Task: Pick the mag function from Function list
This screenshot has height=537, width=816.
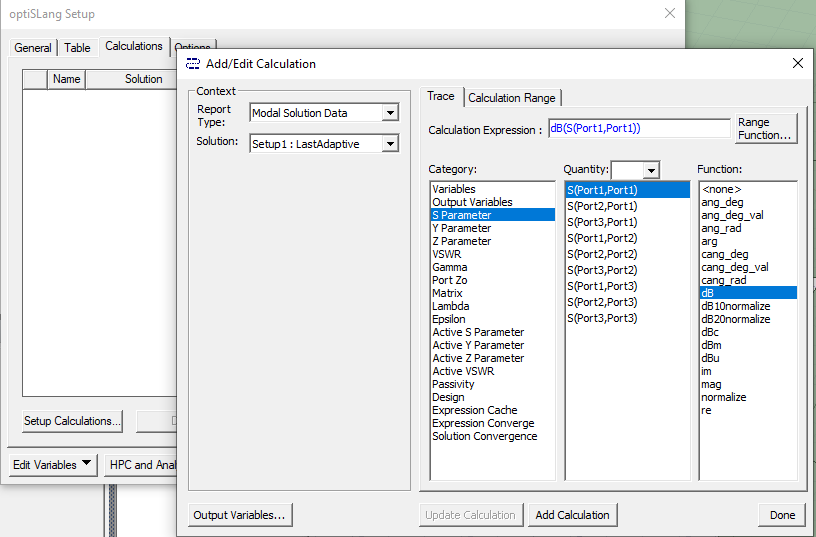Action: 711,384
